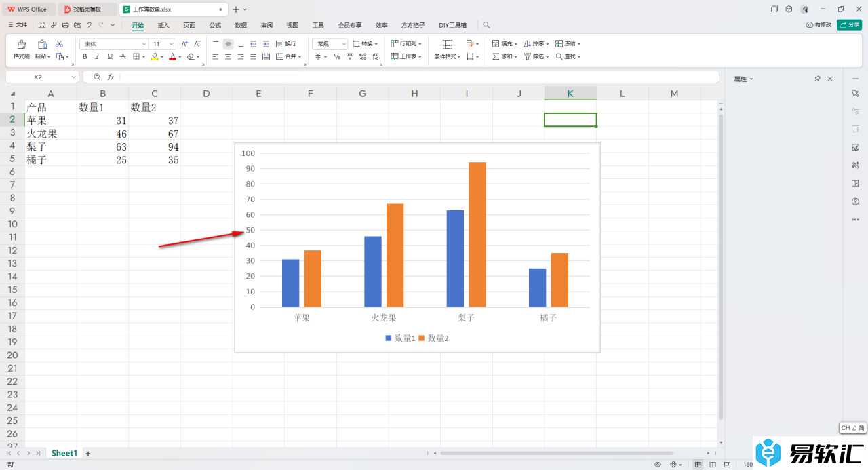Click the increase indent icon
Image resolution: width=868 pixels, height=470 pixels.
[x=264, y=43]
